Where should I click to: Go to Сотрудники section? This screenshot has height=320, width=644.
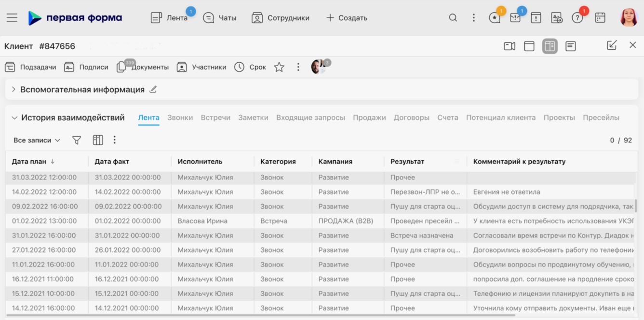281,18
